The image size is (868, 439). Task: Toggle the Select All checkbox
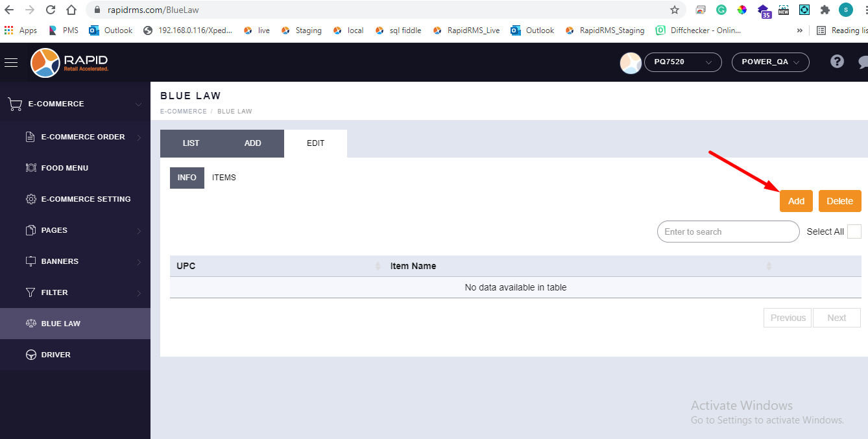tap(854, 231)
